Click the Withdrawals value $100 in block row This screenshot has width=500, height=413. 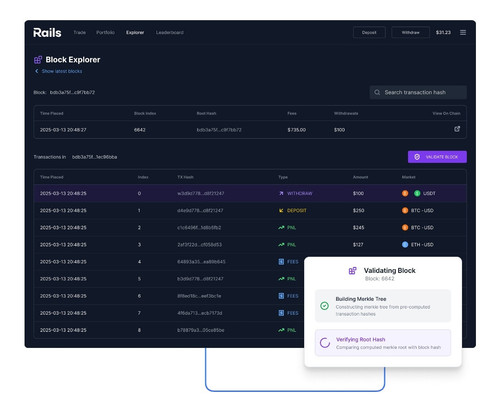340,130
